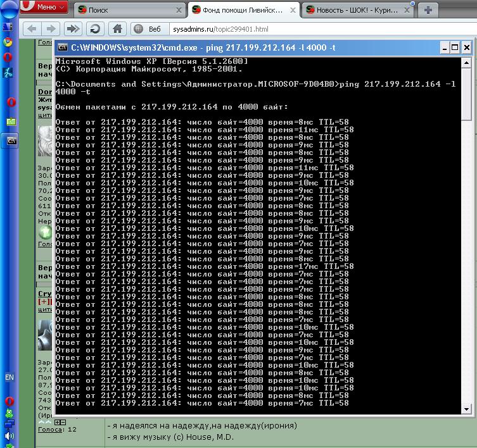
Task: Click the line Обмен пакетами с 217.199.212.164
Action: tap(172, 107)
